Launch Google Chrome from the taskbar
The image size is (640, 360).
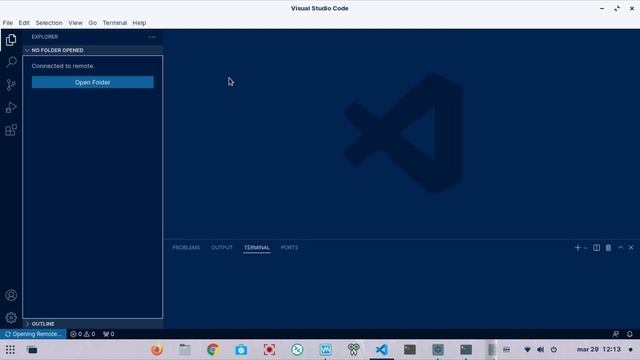coord(213,350)
